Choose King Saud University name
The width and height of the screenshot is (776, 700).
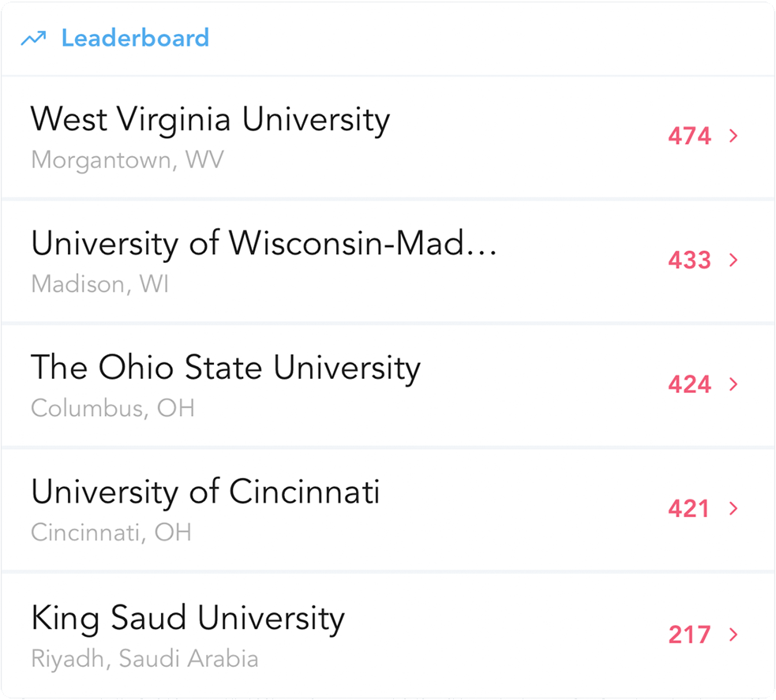pos(188,617)
